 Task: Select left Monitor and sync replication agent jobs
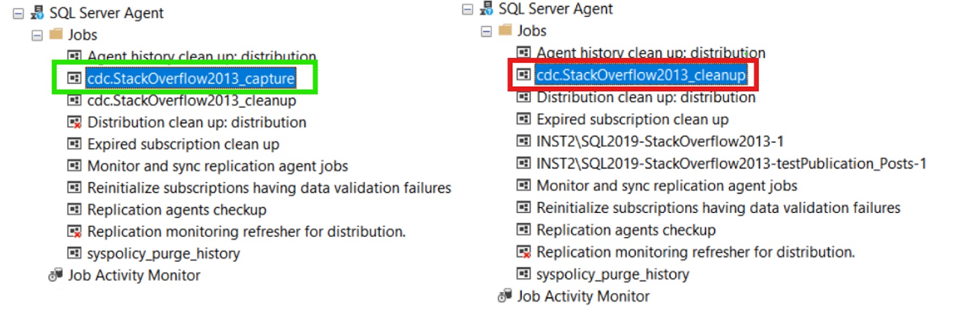218,166
